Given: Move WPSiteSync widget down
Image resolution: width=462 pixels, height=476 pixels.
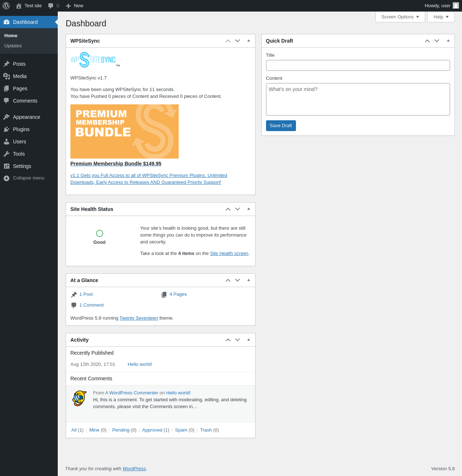Looking at the screenshot, I should click(x=237, y=41).
